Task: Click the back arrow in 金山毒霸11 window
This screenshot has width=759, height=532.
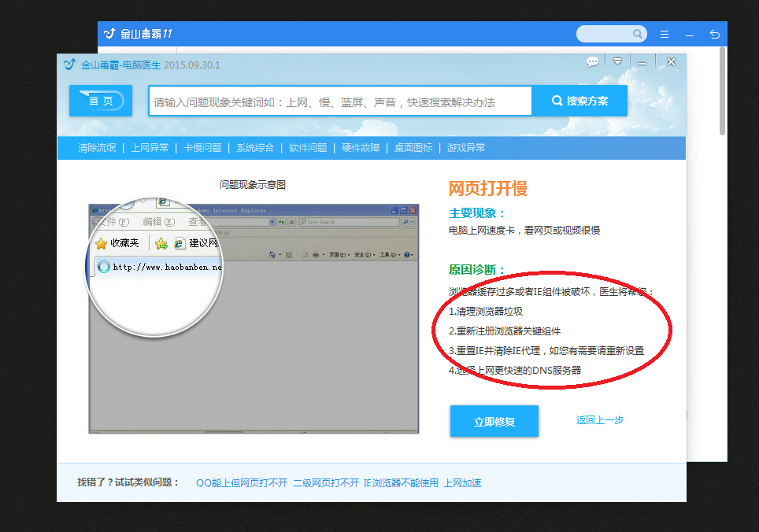Action: pyautogui.click(x=714, y=35)
